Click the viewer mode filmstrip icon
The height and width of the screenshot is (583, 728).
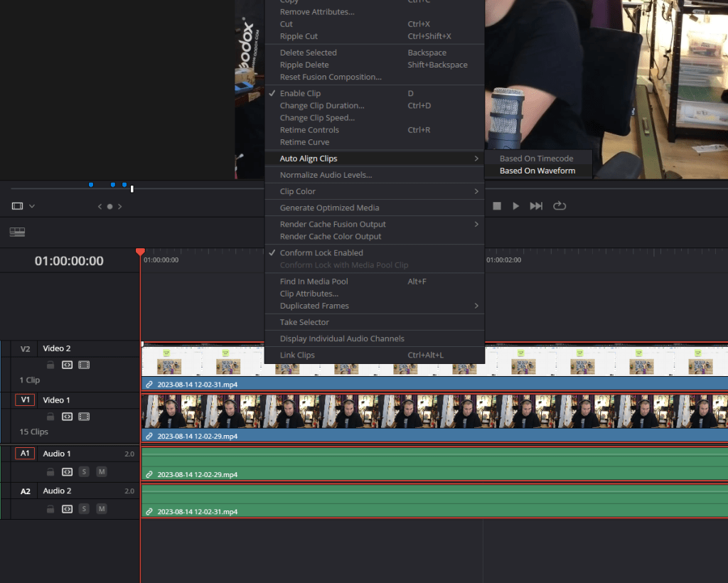tap(17, 206)
